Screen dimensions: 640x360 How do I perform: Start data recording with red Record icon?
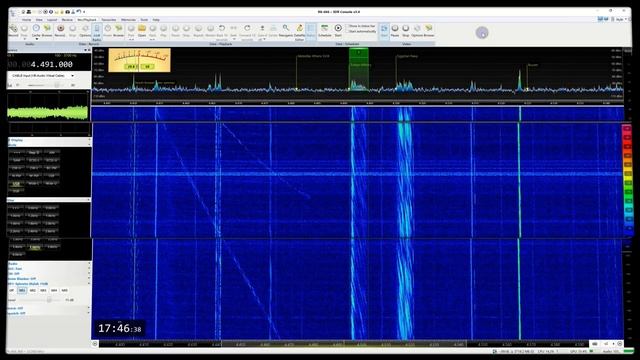(60, 31)
